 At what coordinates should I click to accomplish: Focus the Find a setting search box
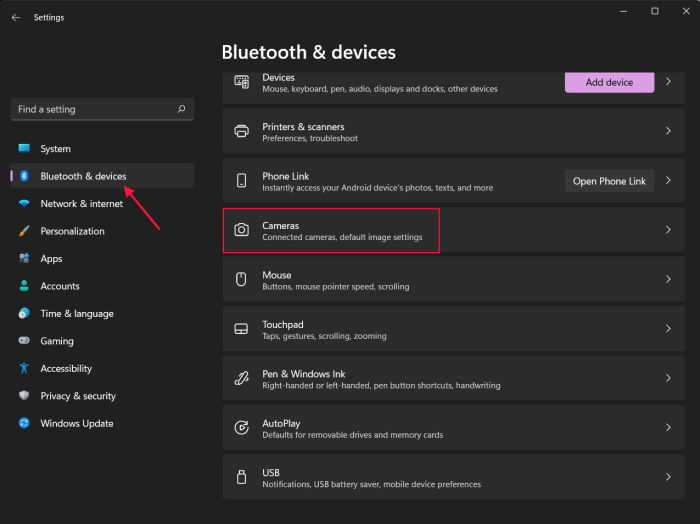[102, 109]
